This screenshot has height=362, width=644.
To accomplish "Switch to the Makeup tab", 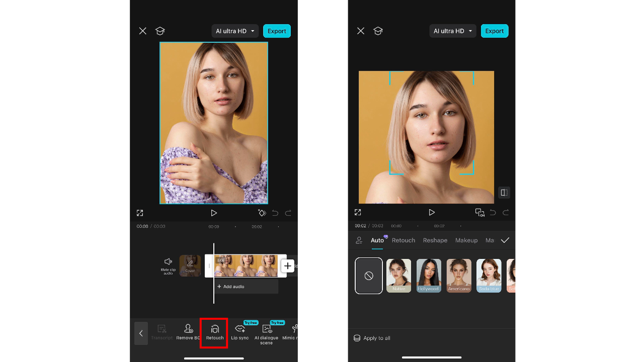I will pos(466,240).
